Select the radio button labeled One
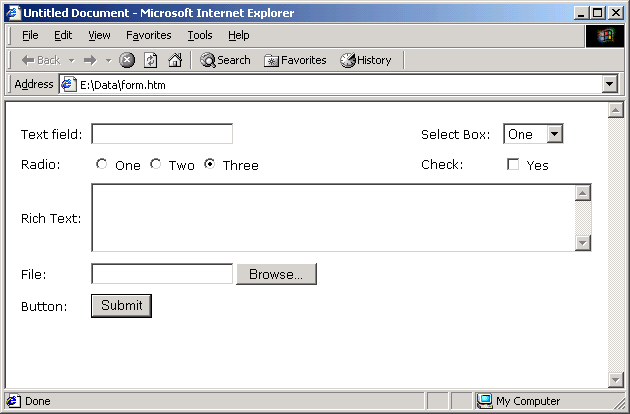 [x=101, y=165]
